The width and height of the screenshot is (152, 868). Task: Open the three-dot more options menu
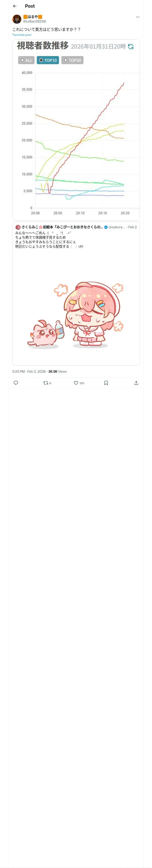[138, 17]
